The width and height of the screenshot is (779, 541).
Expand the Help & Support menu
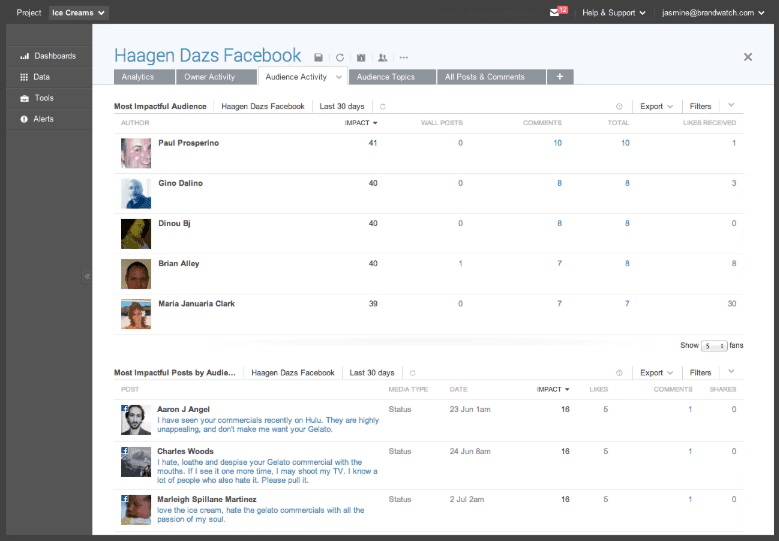pyautogui.click(x=616, y=12)
